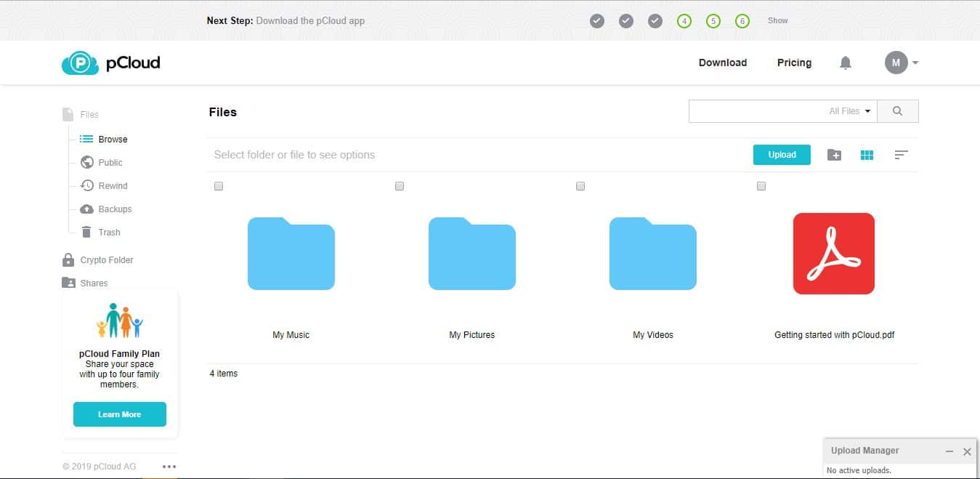Click the first completed step checkmark
Viewport: 980px width, 479px height.
click(x=597, y=21)
